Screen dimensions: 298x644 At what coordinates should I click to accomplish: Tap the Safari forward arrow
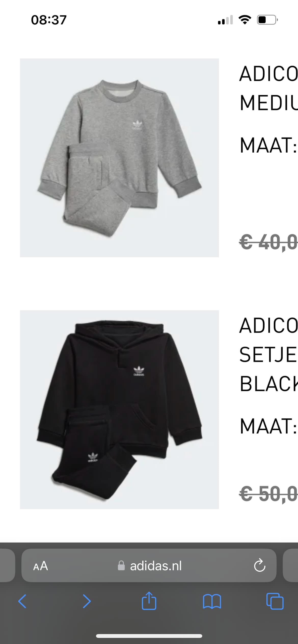(x=87, y=601)
